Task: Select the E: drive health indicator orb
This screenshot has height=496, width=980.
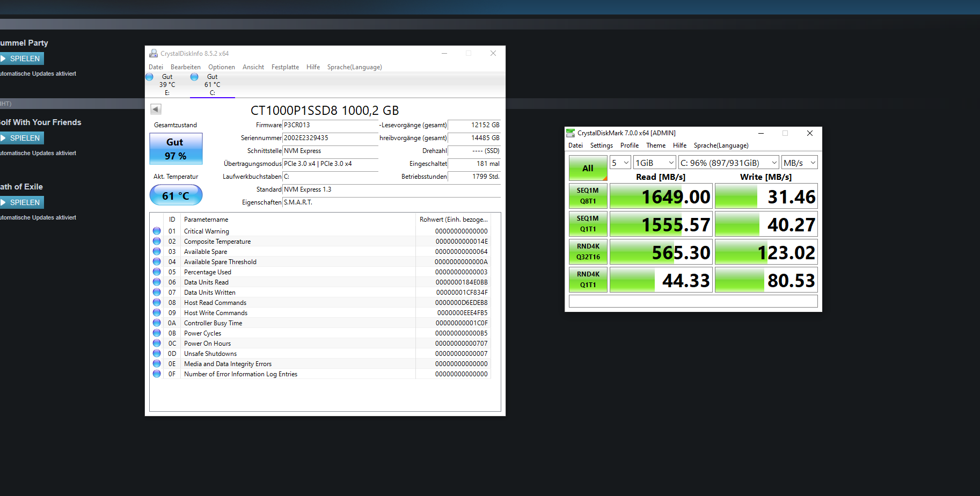Action: click(x=150, y=77)
